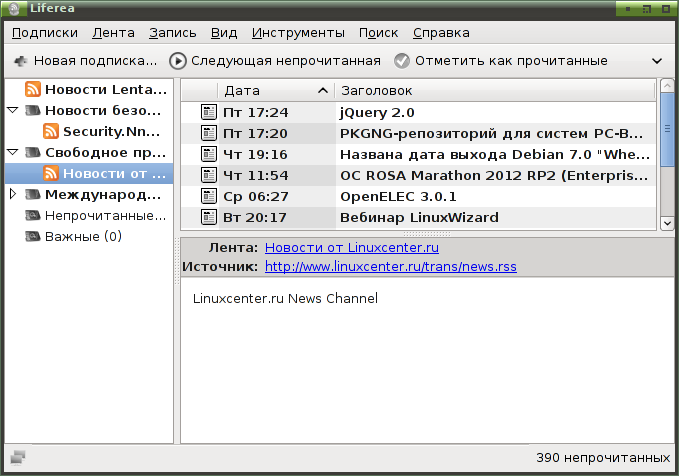Screen dimensions: 679x476
Task: Click the folder icon of Свободное пр…
Action: [32, 152]
